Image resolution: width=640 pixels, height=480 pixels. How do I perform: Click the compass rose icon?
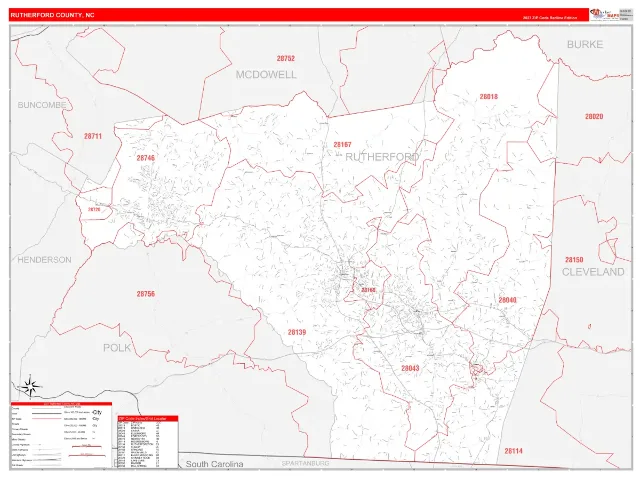pos(30,386)
